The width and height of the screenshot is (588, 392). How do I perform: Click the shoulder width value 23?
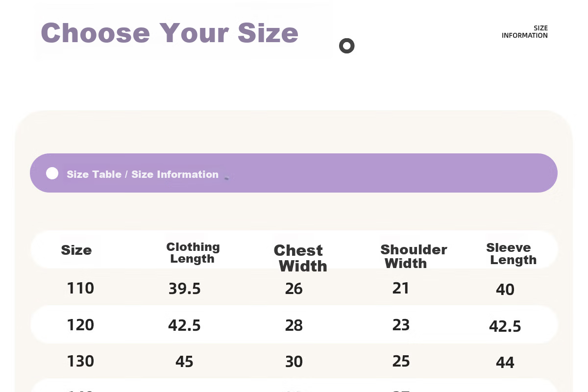(x=401, y=325)
